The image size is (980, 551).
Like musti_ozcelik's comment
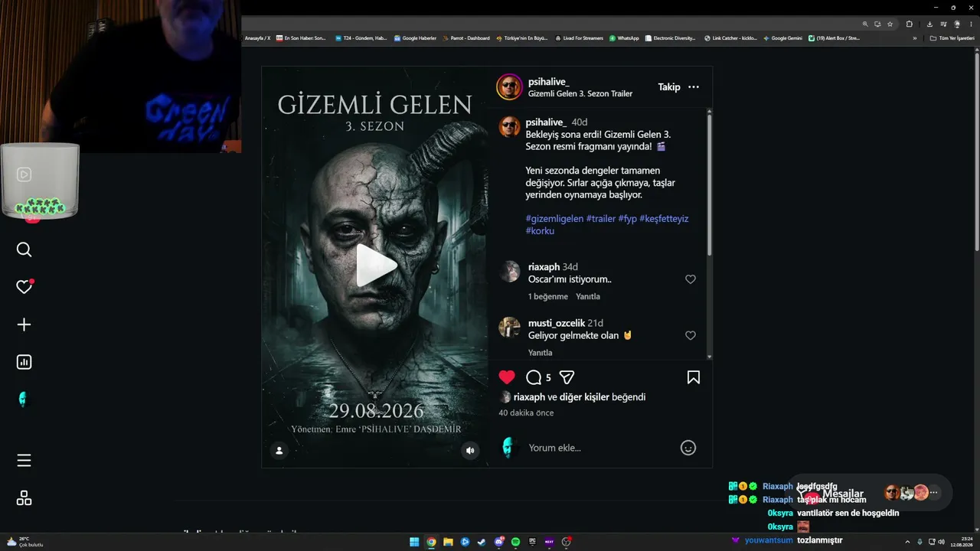coord(691,335)
